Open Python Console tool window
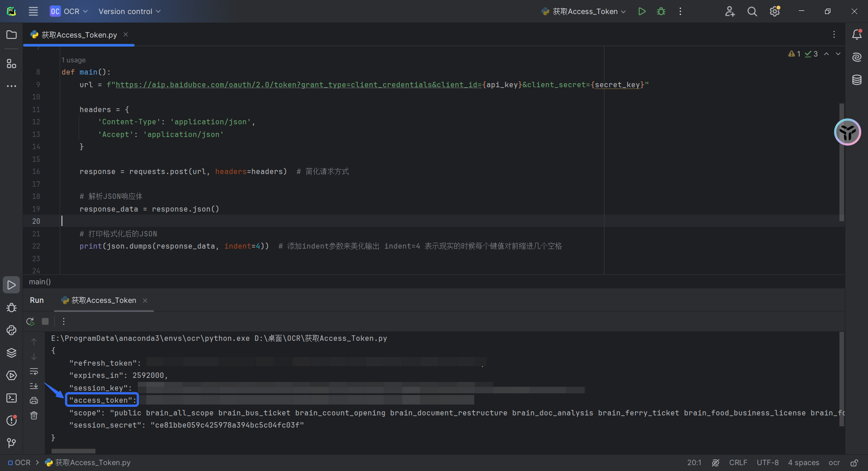The height and width of the screenshot is (471, 868). pos(11,330)
